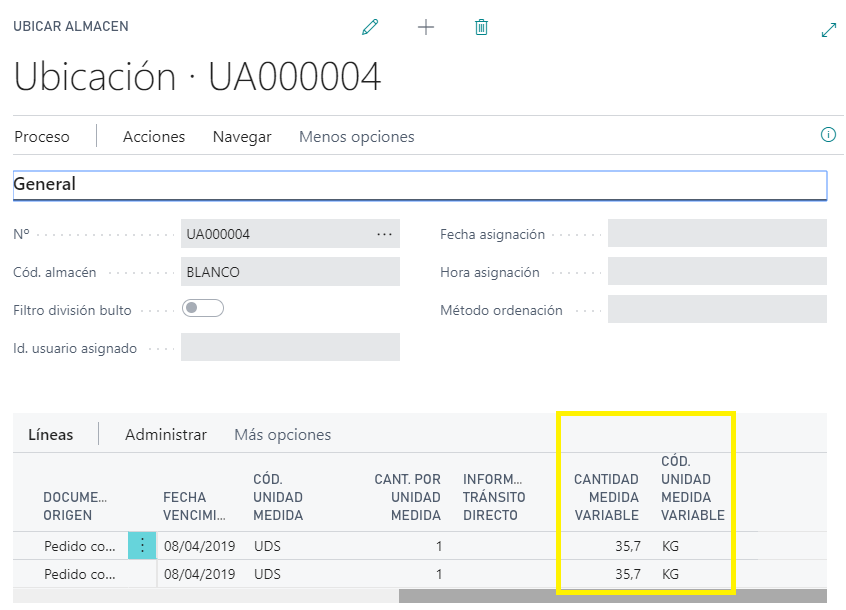Open the Administrar menu in Líneas
Screen dimensions: 846x610
(166, 434)
